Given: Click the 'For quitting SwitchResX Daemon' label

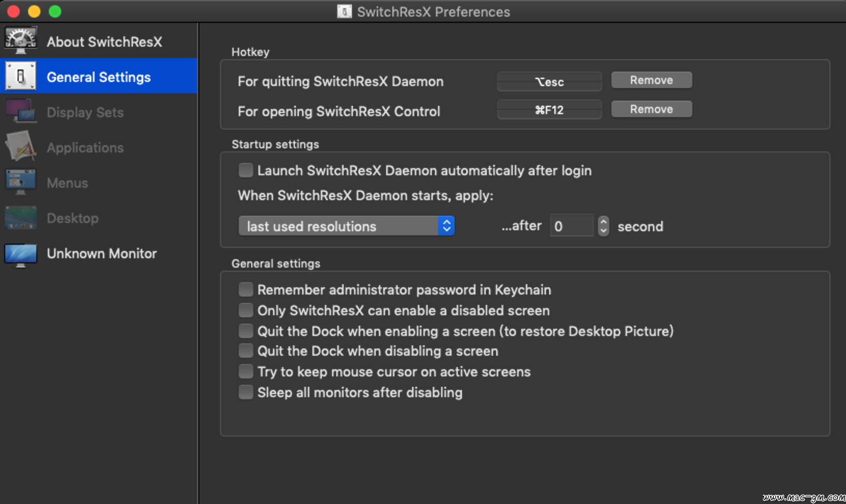Looking at the screenshot, I should (340, 81).
